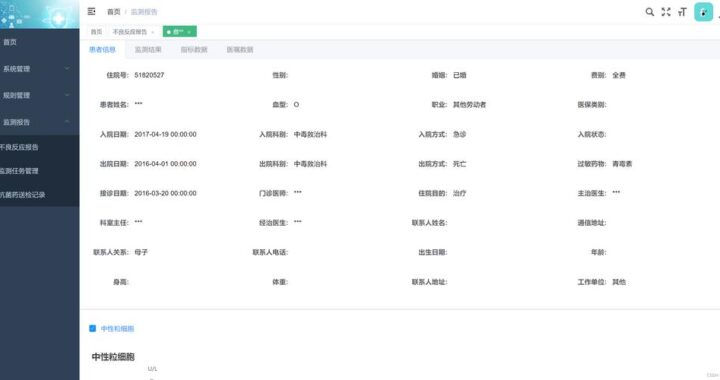Open 首页 in the sidebar
720x380 pixels.
(39, 42)
